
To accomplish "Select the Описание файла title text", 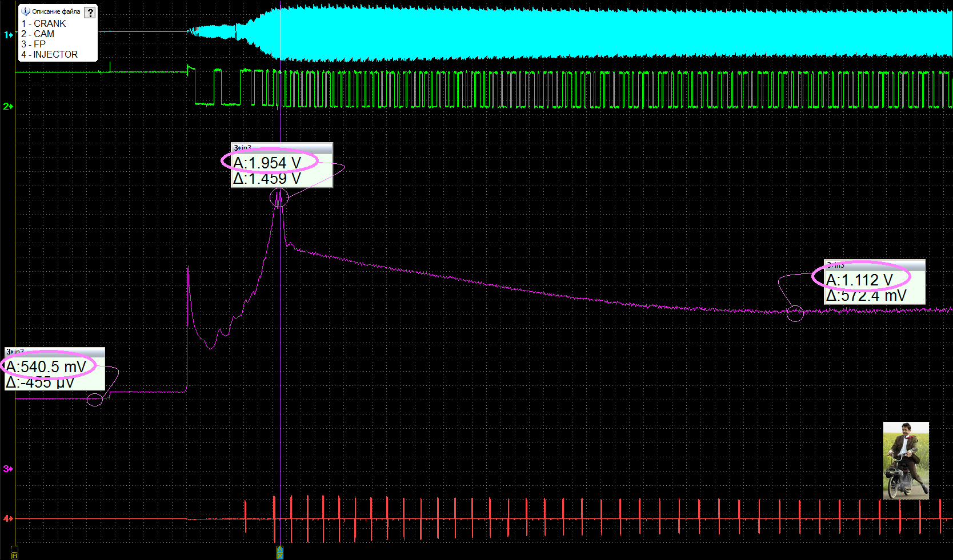I will click(x=56, y=11).
